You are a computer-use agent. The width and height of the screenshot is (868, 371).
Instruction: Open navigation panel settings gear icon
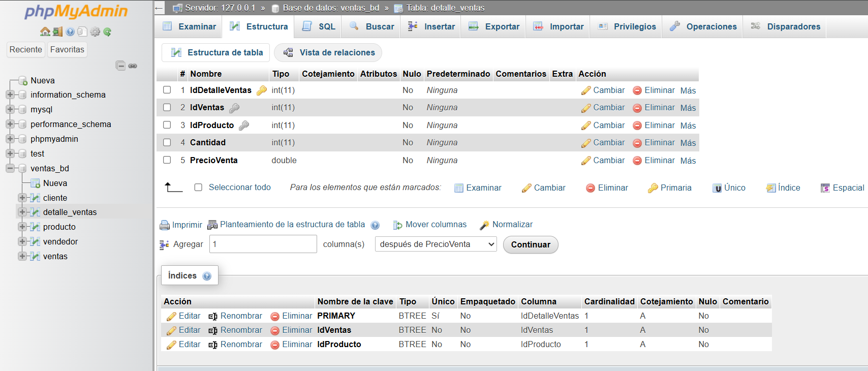pyautogui.click(x=95, y=32)
